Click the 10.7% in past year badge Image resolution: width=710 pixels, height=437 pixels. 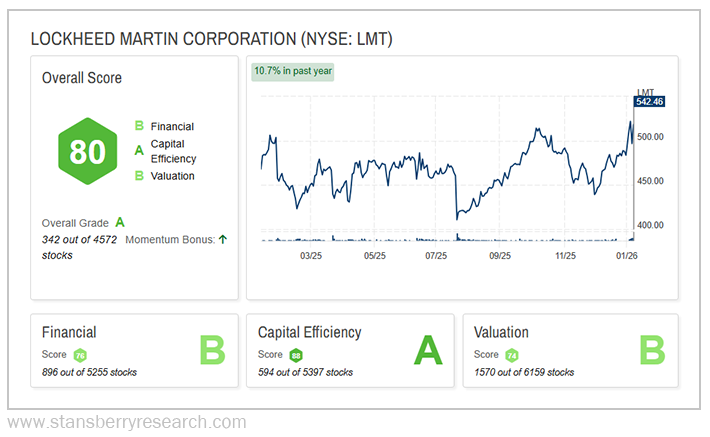pyautogui.click(x=293, y=71)
